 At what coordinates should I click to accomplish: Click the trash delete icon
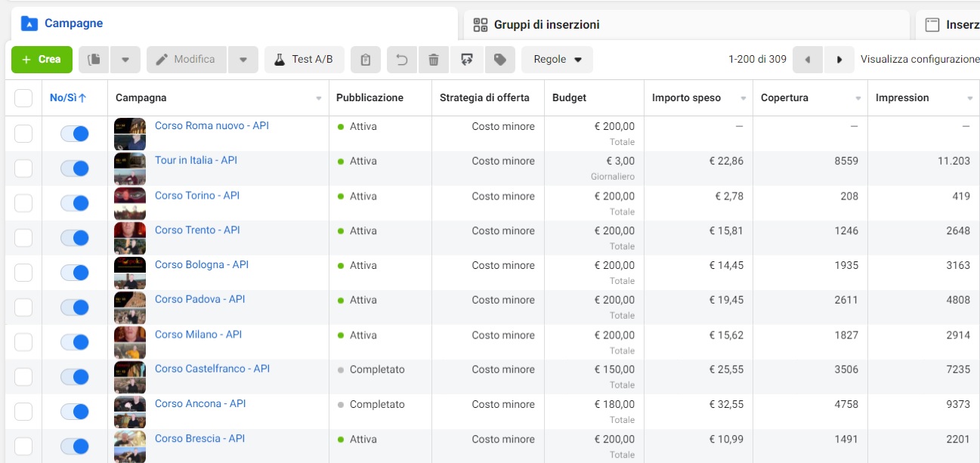pos(434,60)
